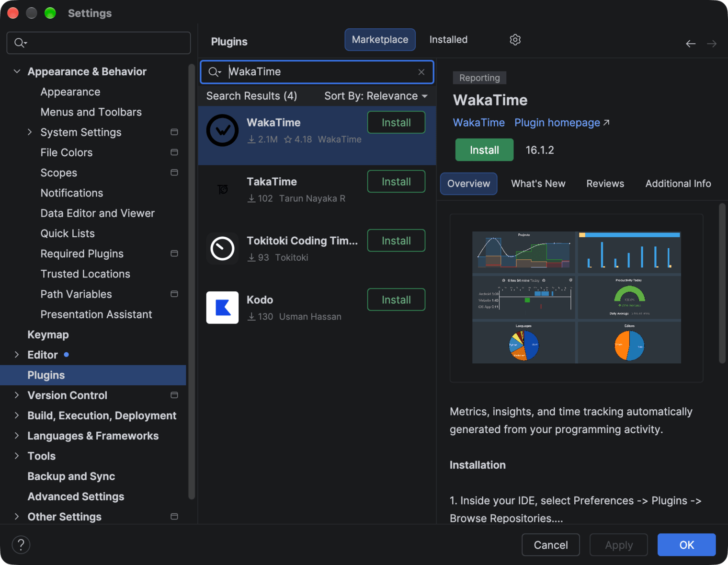Click the plugin description scrollbar

[722, 284]
